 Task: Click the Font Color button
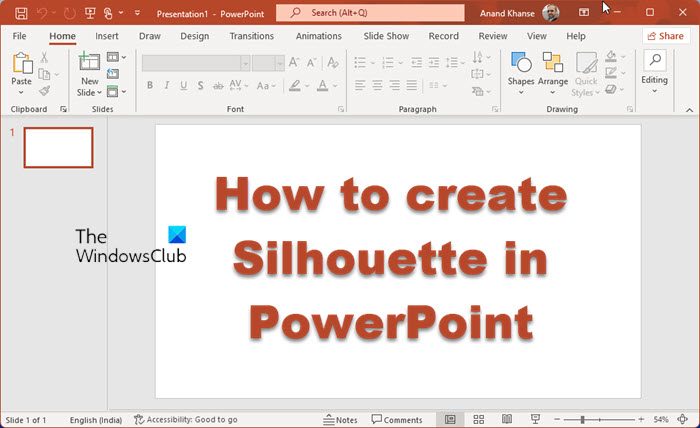pos(322,85)
